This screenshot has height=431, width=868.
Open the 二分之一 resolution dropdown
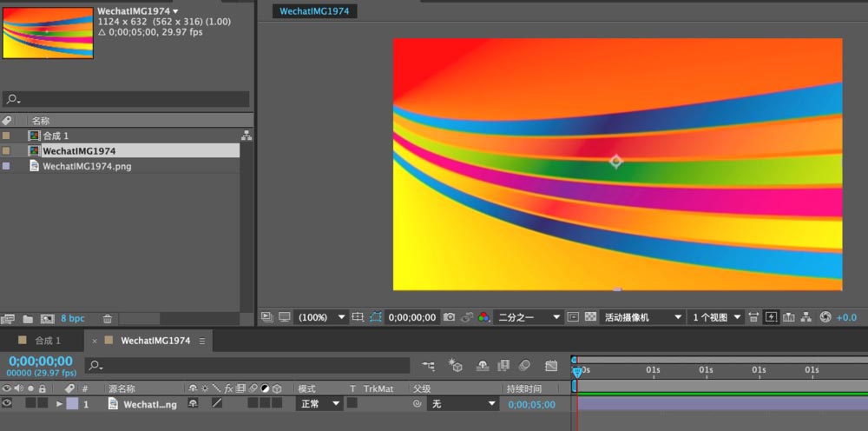tap(529, 317)
